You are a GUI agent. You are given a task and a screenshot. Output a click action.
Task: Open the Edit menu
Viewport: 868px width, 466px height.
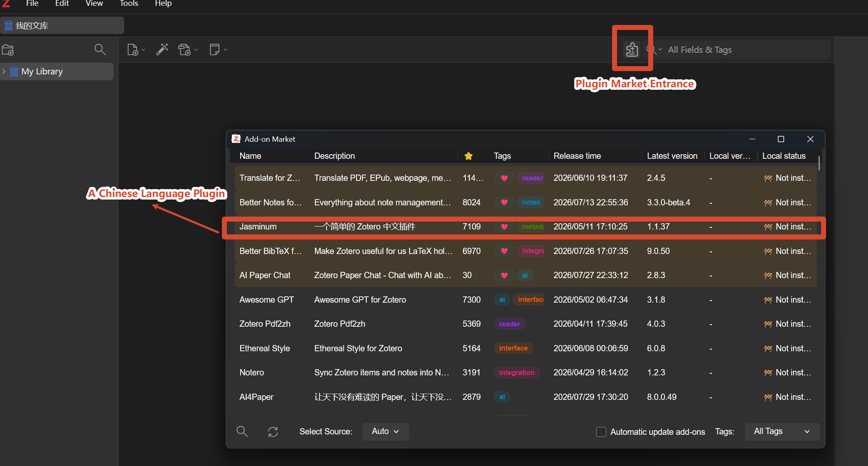62,4
